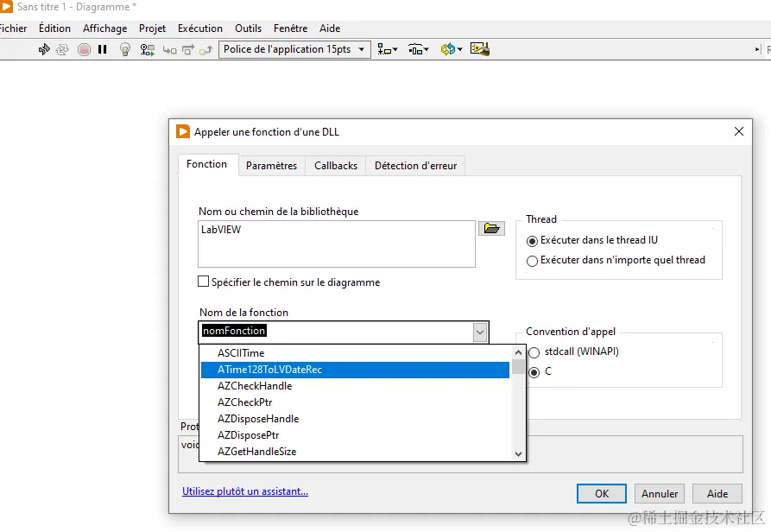
Task: Switch to the Fonction tab
Action: [x=207, y=164]
